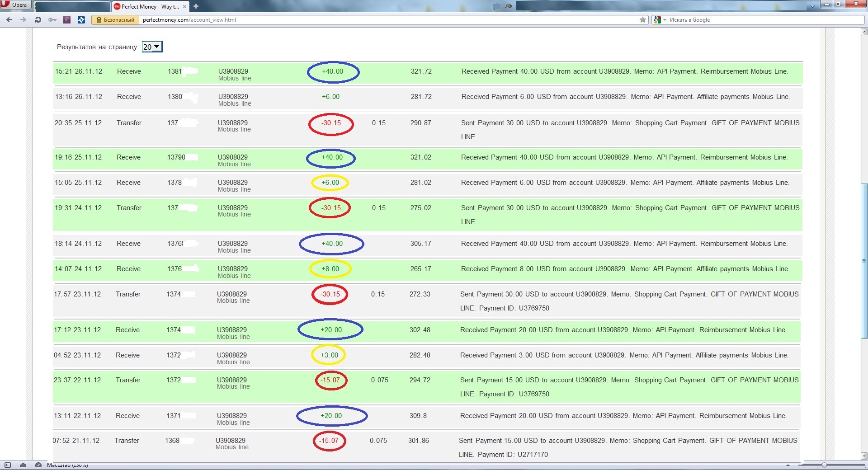Click the +6.00 amount at 15:05 25.11.12
The height and width of the screenshot is (470, 868).
[330, 183]
